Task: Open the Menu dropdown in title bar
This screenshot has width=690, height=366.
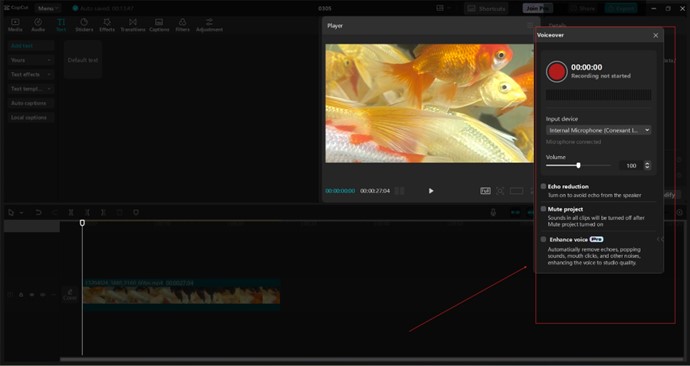Action: pos(48,8)
